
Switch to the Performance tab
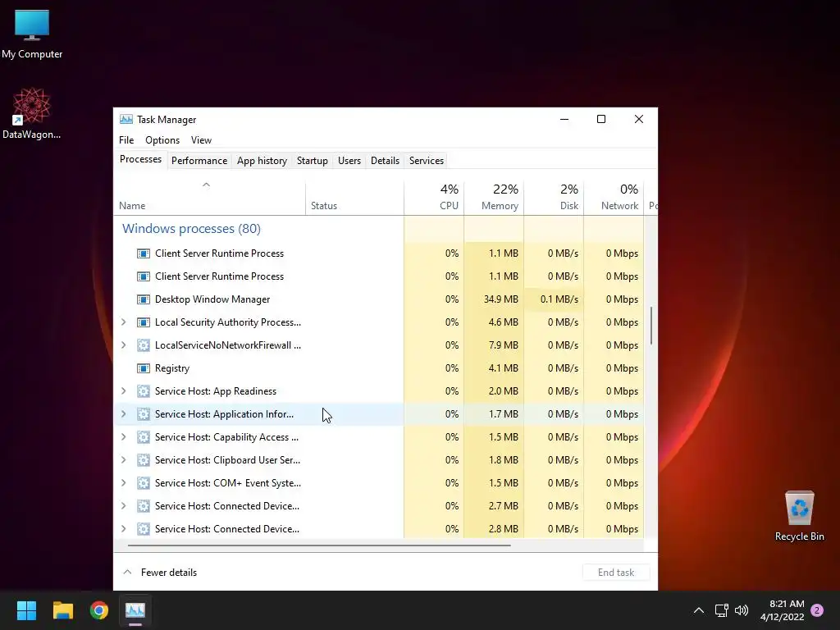[199, 161]
